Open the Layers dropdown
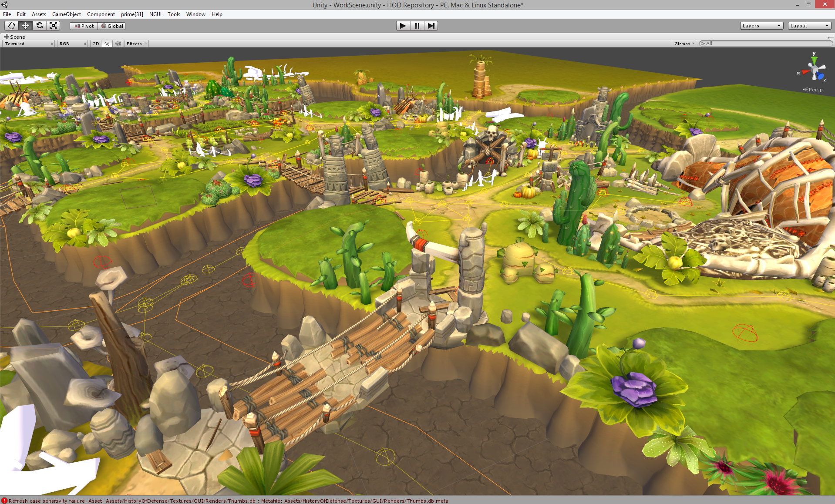The height and width of the screenshot is (504, 835). [x=761, y=26]
